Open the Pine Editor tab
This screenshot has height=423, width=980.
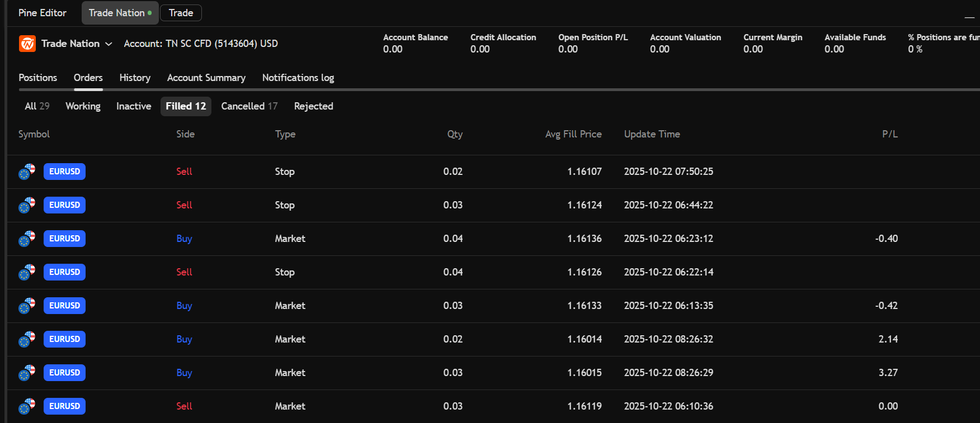tap(43, 13)
